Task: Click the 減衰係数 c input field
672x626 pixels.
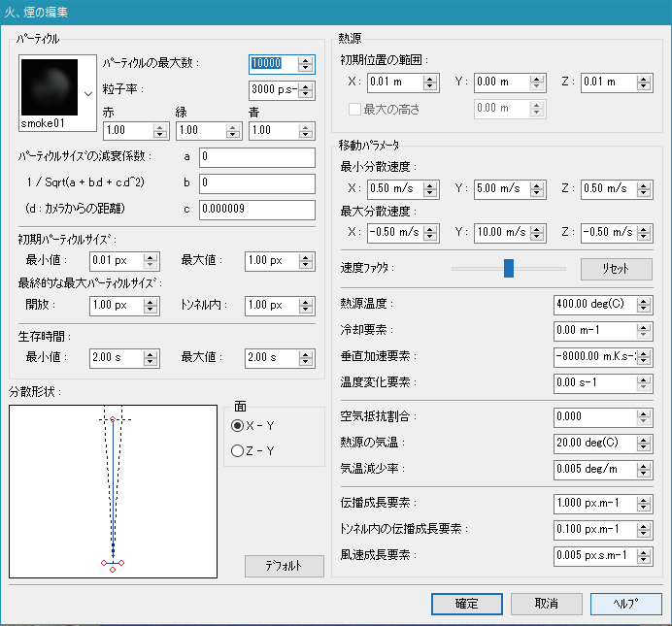Action: click(x=256, y=210)
